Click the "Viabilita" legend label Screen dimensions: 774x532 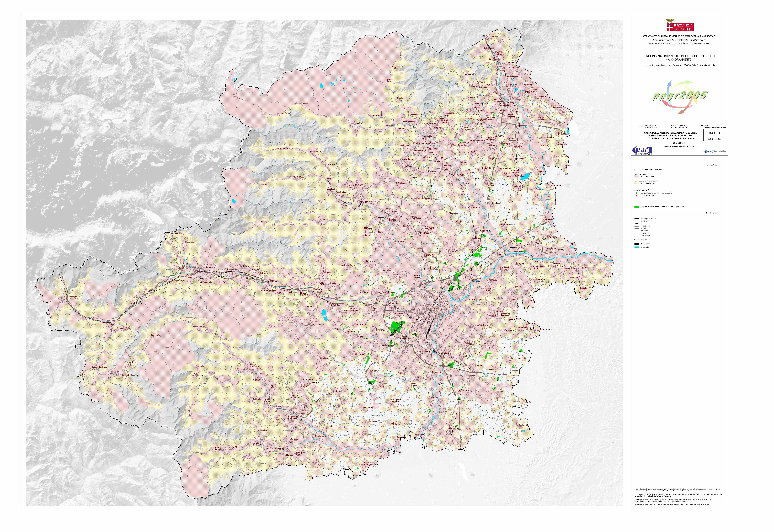coord(638,224)
